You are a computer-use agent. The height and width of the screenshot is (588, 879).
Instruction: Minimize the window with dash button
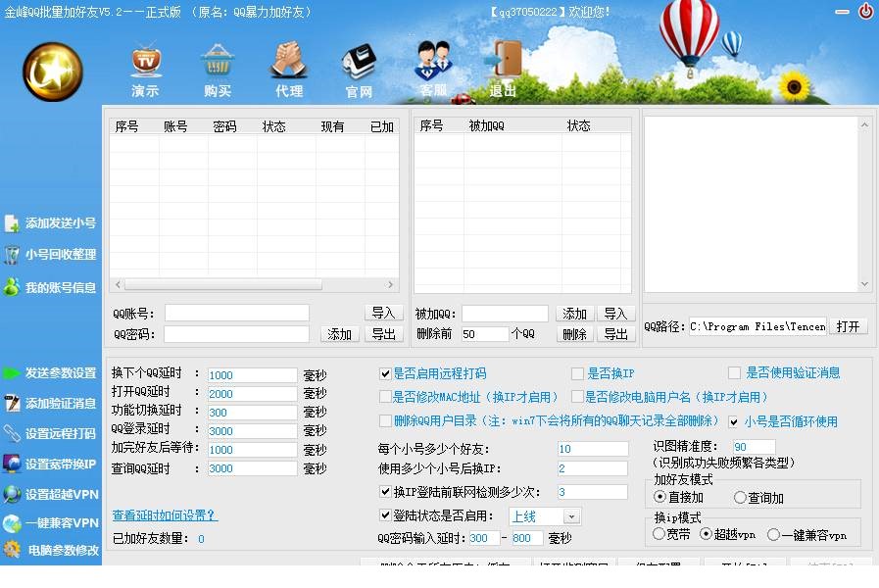(842, 11)
